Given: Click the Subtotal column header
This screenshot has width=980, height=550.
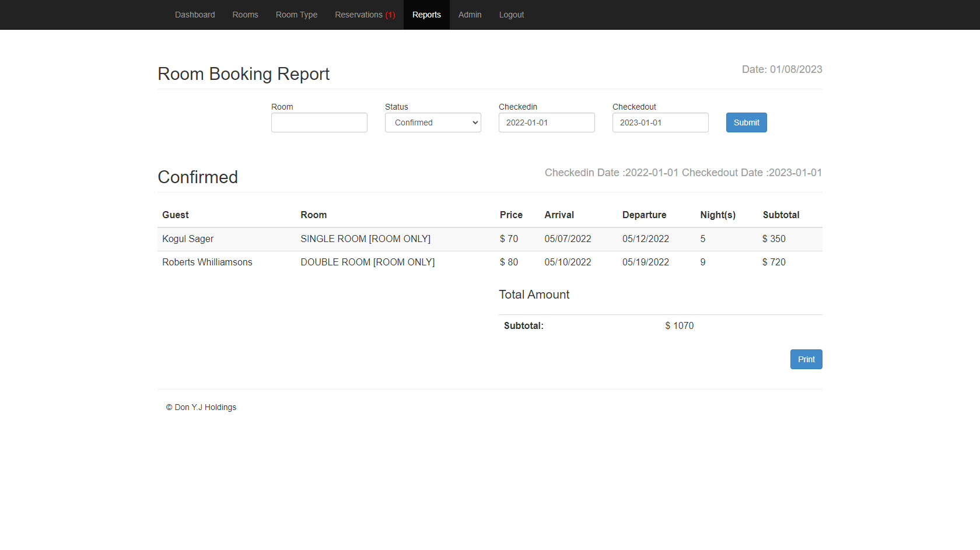Looking at the screenshot, I should click(781, 215).
